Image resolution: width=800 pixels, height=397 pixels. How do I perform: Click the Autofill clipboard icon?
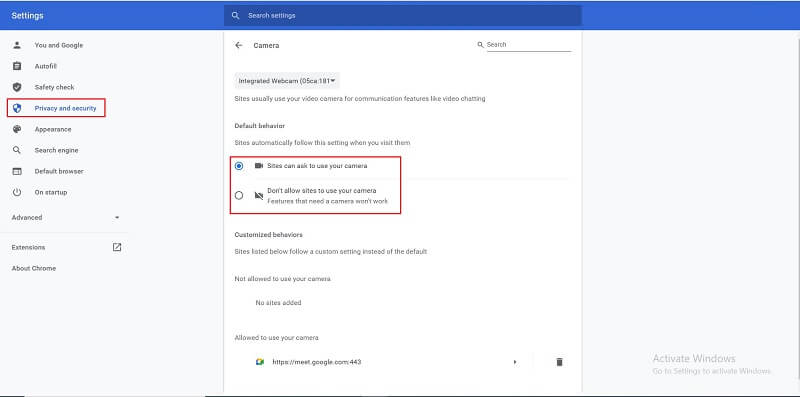point(17,66)
